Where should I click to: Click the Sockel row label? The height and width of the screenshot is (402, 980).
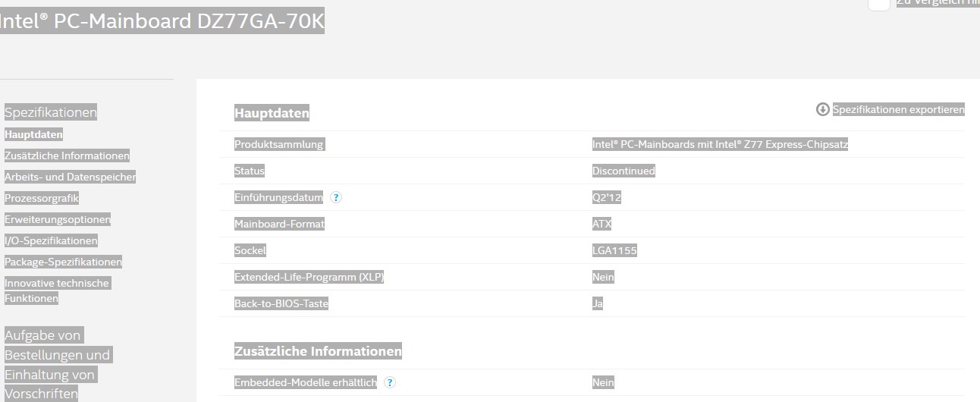(250, 250)
